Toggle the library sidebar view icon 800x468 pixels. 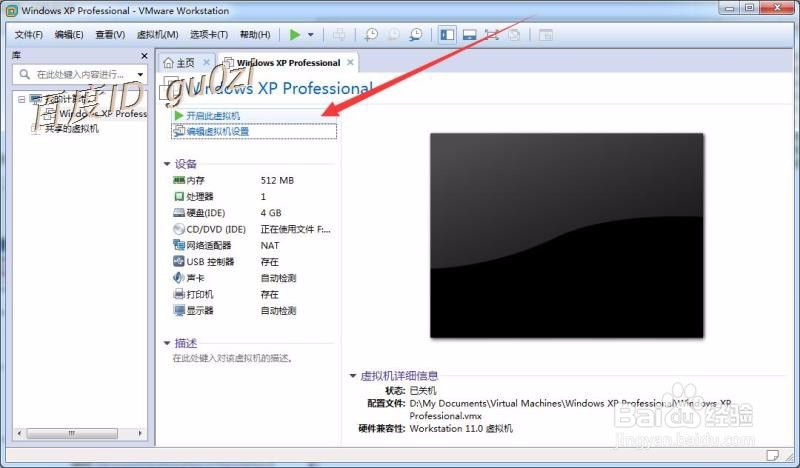447,35
